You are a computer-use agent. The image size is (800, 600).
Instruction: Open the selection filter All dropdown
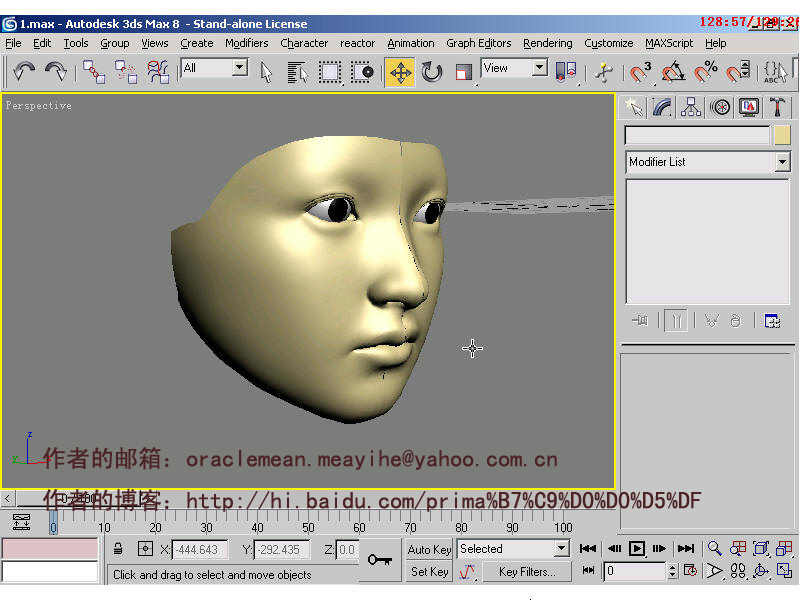tap(215, 67)
